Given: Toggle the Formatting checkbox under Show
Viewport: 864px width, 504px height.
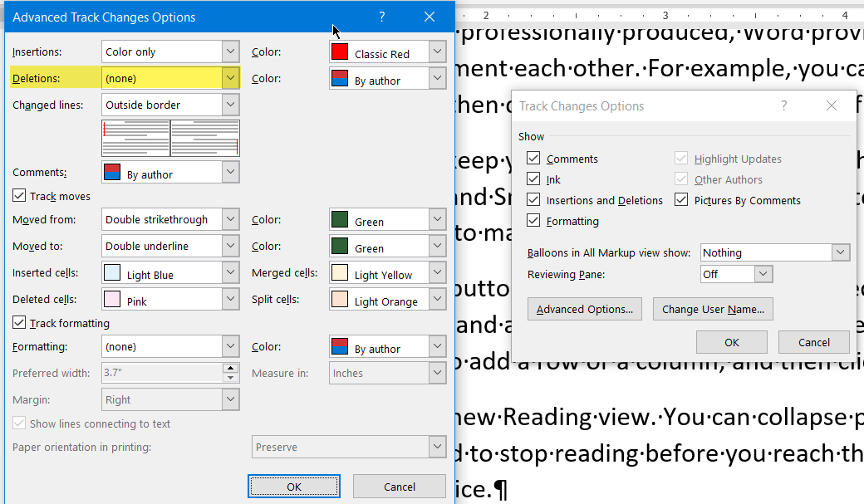Looking at the screenshot, I should pos(533,221).
